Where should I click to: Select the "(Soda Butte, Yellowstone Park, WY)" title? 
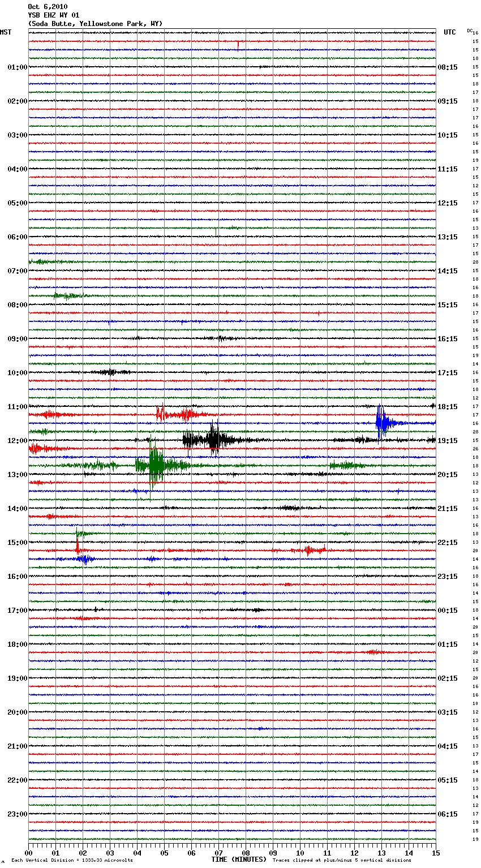click(95, 24)
